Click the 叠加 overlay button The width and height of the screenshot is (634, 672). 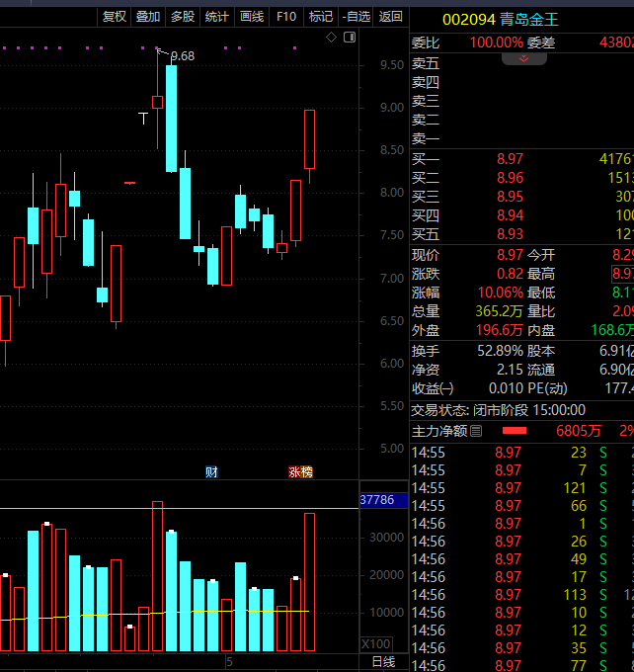[x=148, y=17]
